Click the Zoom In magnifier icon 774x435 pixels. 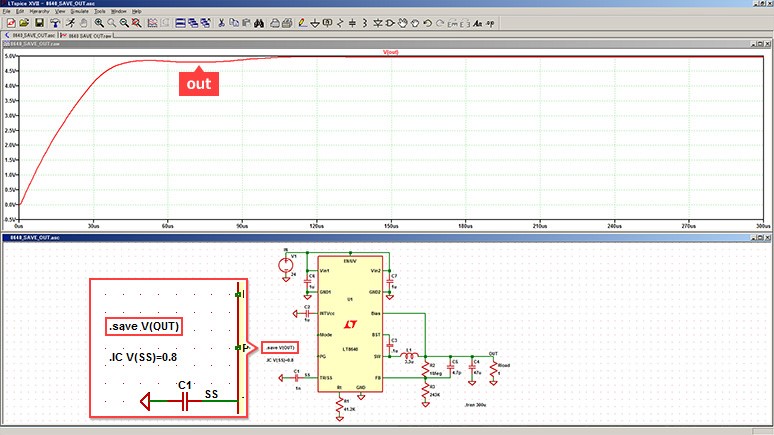click(x=100, y=22)
